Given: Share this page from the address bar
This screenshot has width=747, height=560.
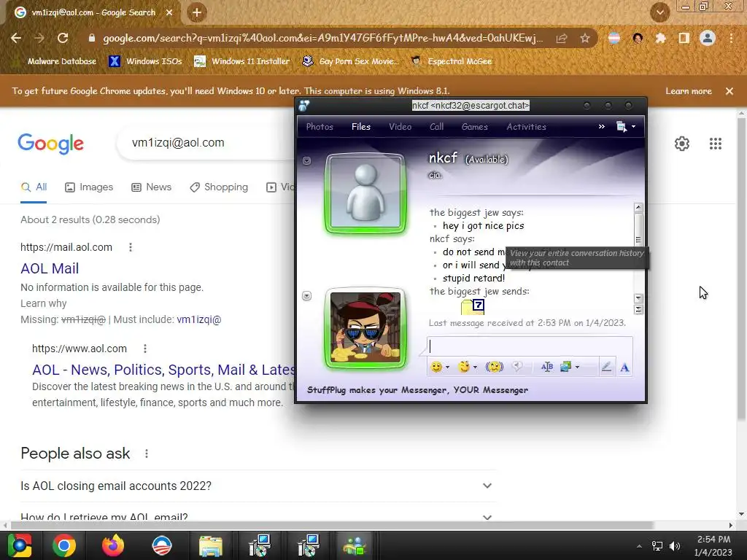Looking at the screenshot, I should tap(562, 39).
